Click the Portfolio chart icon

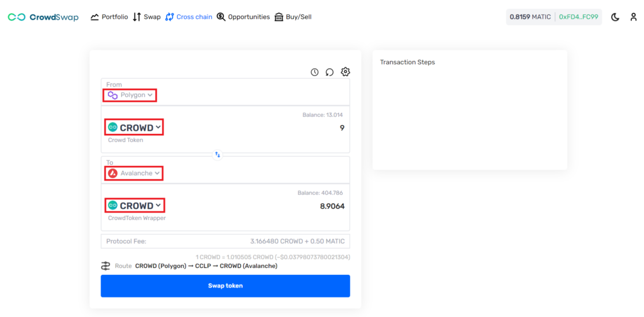95,17
